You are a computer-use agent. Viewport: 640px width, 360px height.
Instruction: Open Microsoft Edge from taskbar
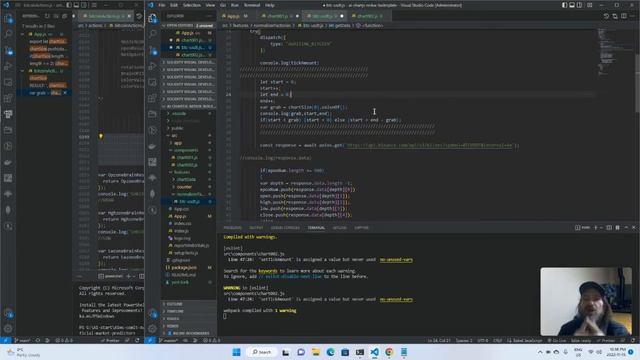(x=330, y=352)
